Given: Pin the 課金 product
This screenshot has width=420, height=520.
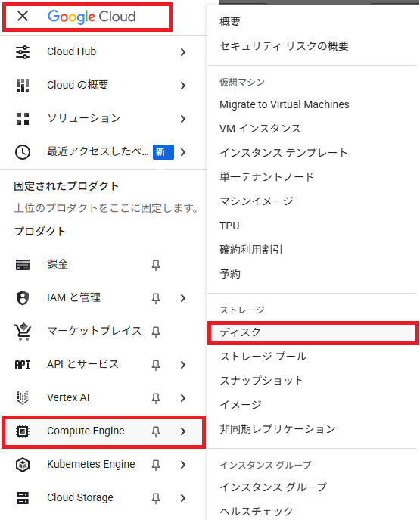Looking at the screenshot, I should tap(156, 265).
